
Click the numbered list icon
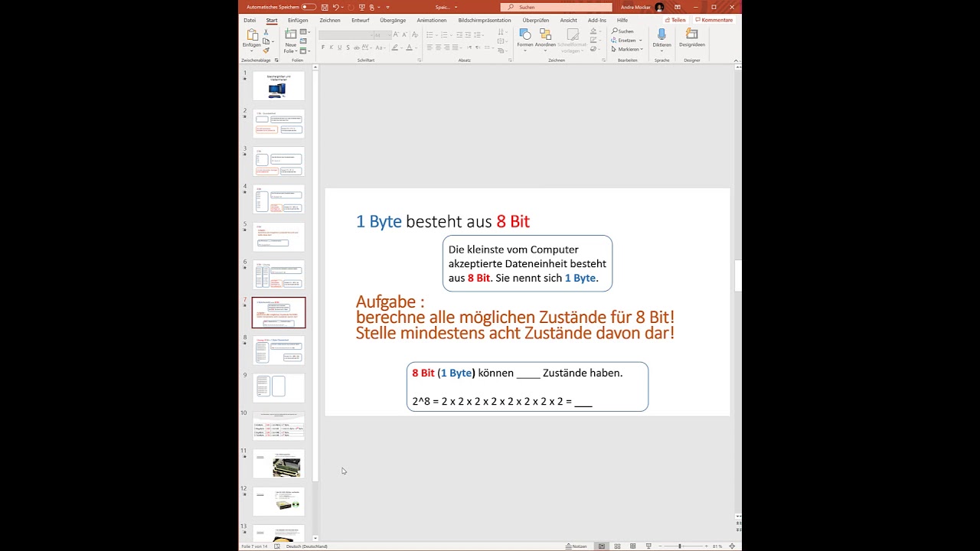[445, 34]
